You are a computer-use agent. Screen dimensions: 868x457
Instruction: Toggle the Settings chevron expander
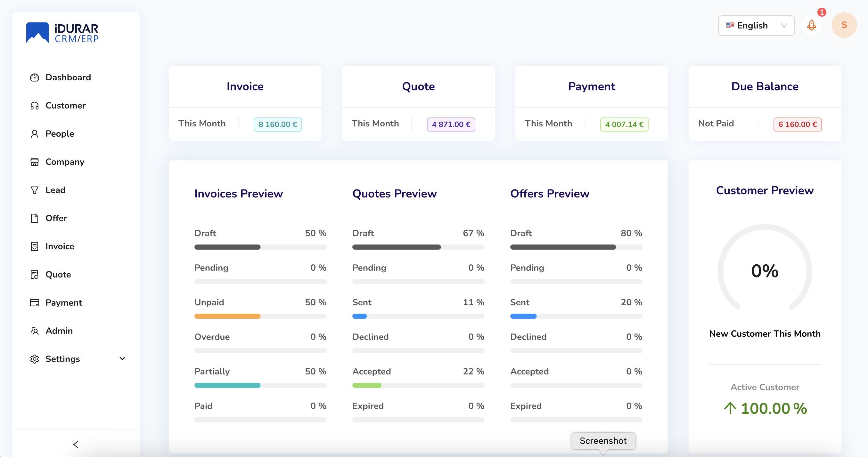coord(123,359)
